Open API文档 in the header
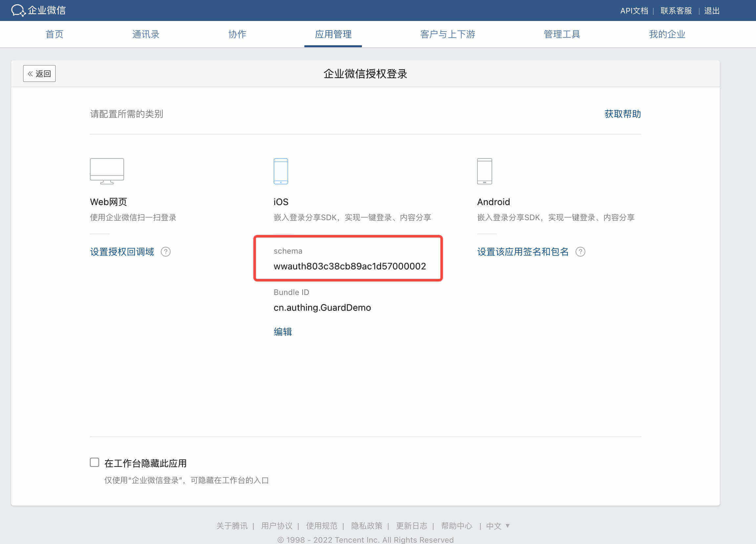Screen dimensions: 756x544 [634, 11]
